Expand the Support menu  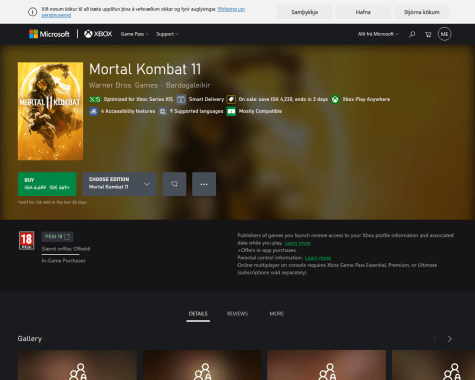click(x=167, y=34)
